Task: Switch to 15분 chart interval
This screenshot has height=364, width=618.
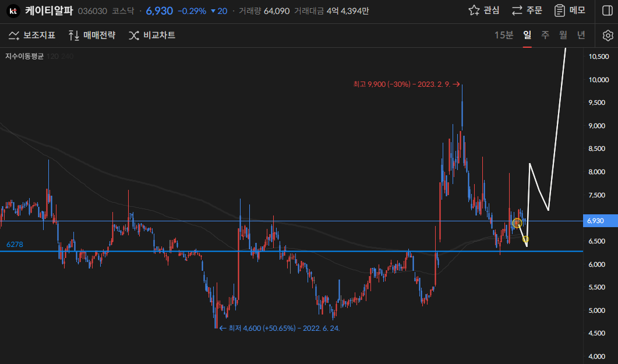Action: coord(504,35)
